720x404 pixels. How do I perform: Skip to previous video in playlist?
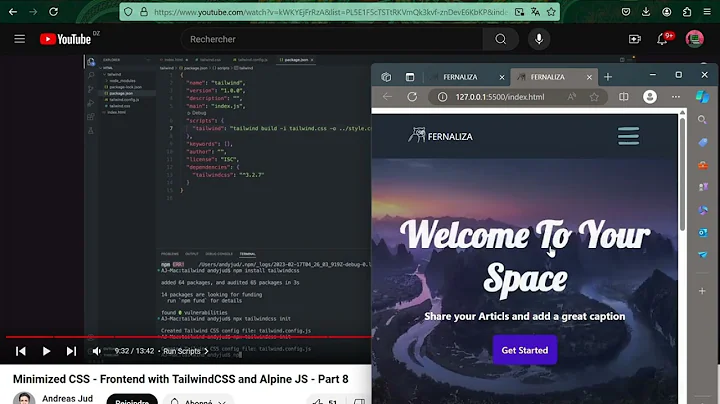tap(21, 351)
